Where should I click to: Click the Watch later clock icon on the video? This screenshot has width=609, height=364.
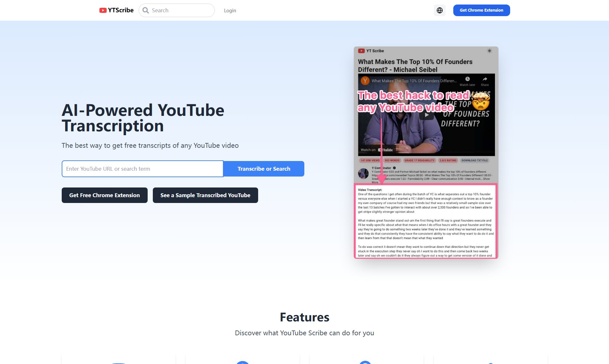tap(467, 79)
